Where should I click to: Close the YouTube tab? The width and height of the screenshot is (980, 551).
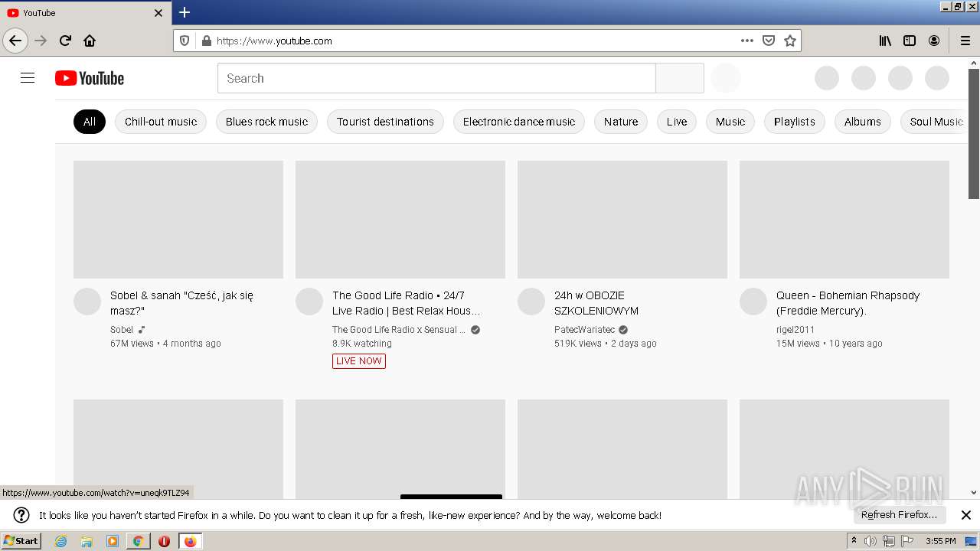(x=158, y=13)
